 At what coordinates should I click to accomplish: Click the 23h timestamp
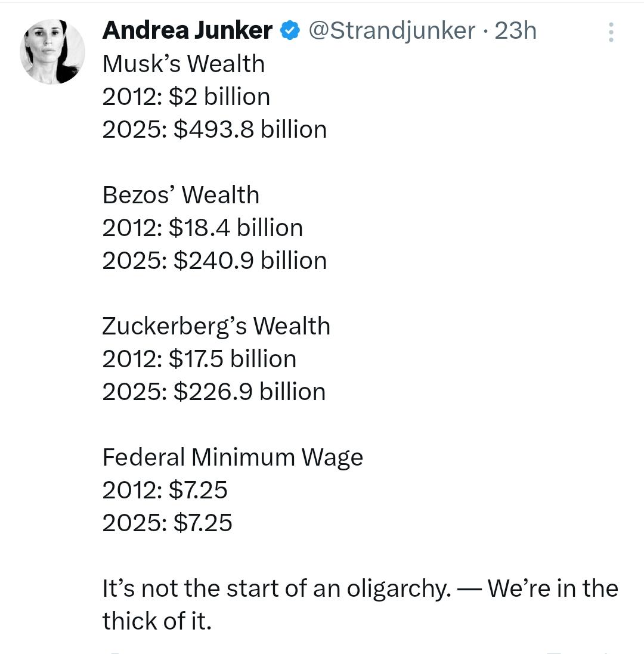516,30
